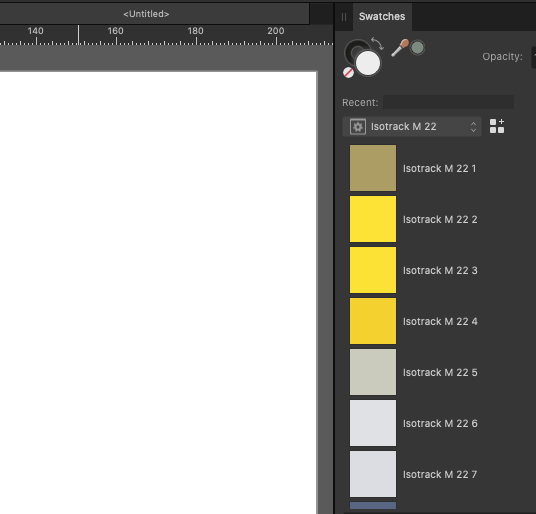The image size is (536, 514).
Task: Click the Recent colors empty field
Action: coord(448,102)
